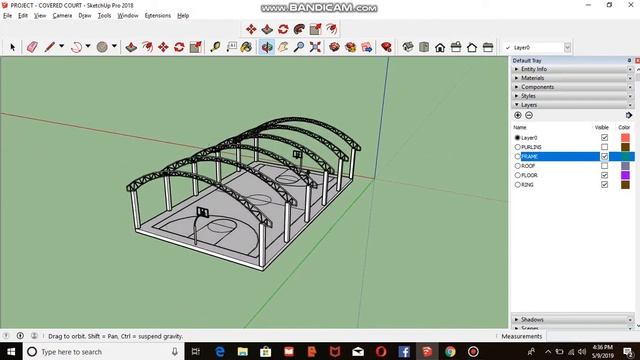Set ROOF as the active layer
The image size is (640, 360).
click(x=518, y=166)
